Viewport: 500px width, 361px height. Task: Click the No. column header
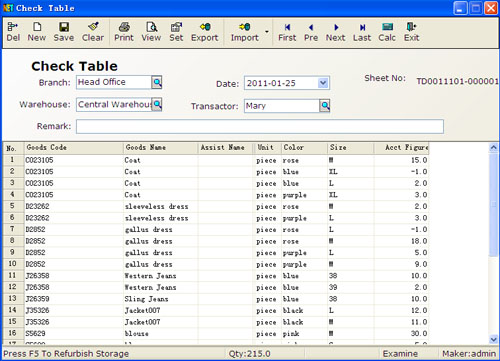(13, 148)
